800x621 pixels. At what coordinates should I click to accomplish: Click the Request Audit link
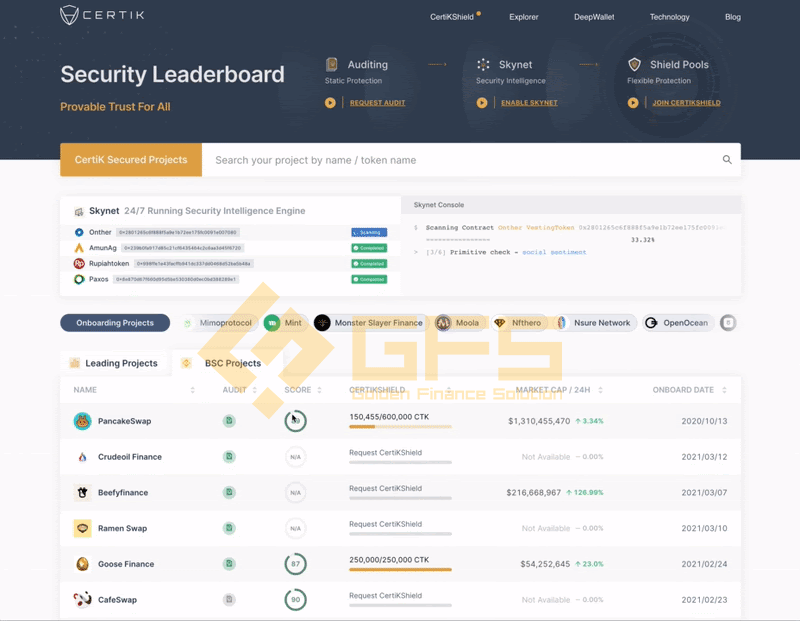(x=378, y=103)
